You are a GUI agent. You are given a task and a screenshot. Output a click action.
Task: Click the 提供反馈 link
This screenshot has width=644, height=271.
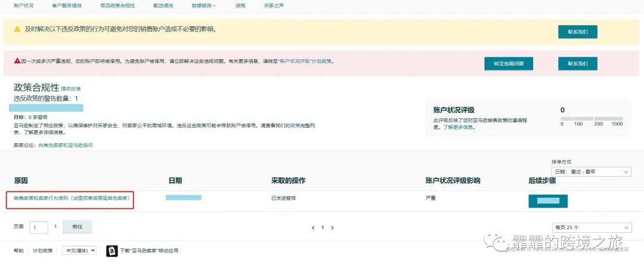[70, 89]
